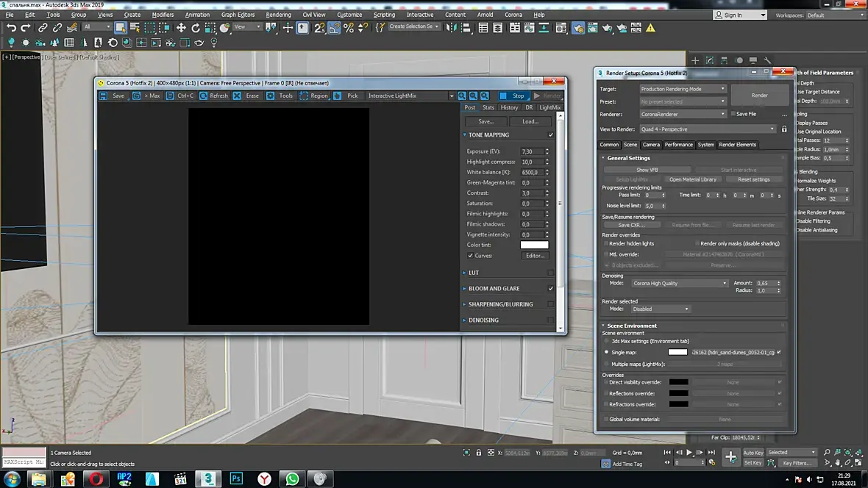Activate the Region render icon
Viewport: 868px width, 488px height.
coord(303,96)
